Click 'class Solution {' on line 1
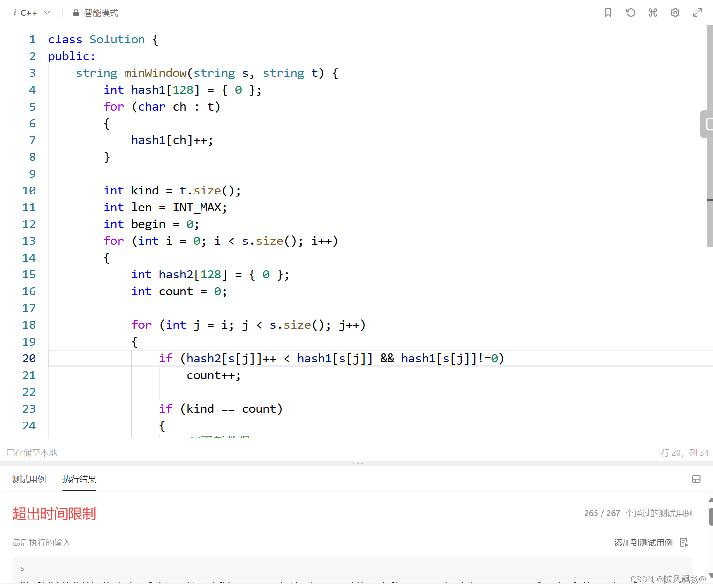The height and width of the screenshot is (588, 713). click(104, 40)
